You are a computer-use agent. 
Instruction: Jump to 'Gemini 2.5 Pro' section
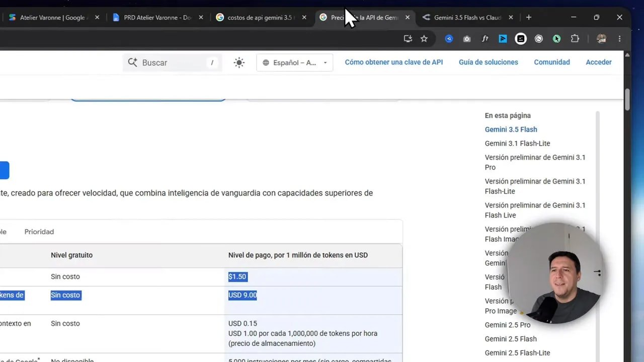[x=507, y=325]
